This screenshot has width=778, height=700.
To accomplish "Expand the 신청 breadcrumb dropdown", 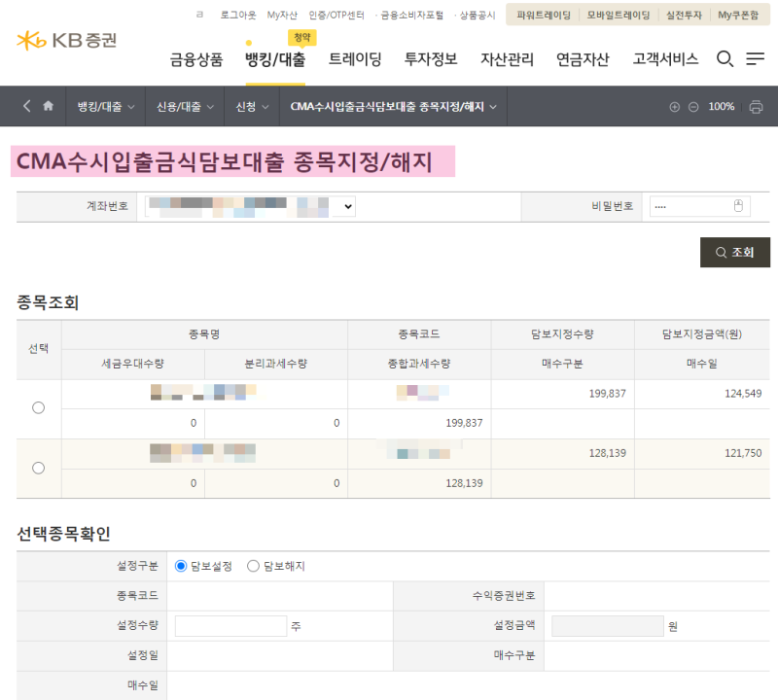I will tap(251, 106).
